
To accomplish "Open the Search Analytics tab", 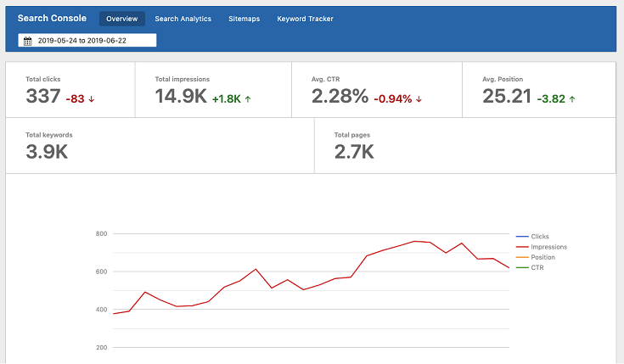I will point(183,19).
